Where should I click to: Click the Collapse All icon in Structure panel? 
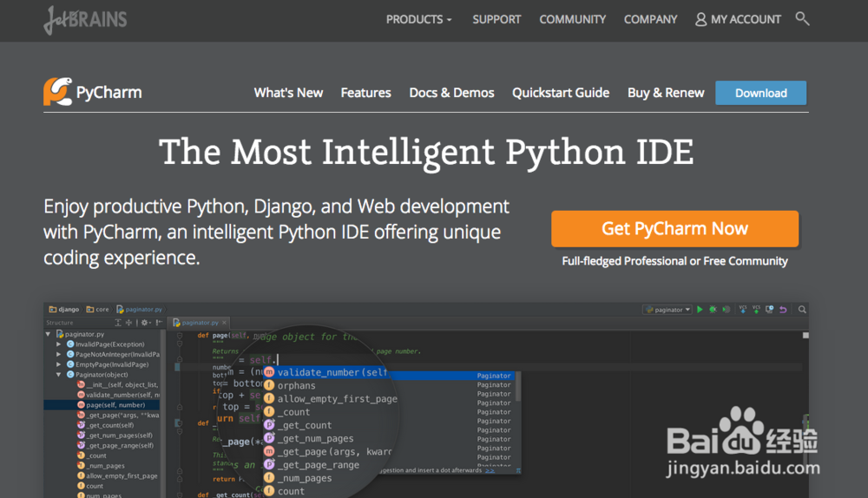(x=129, y=323)
